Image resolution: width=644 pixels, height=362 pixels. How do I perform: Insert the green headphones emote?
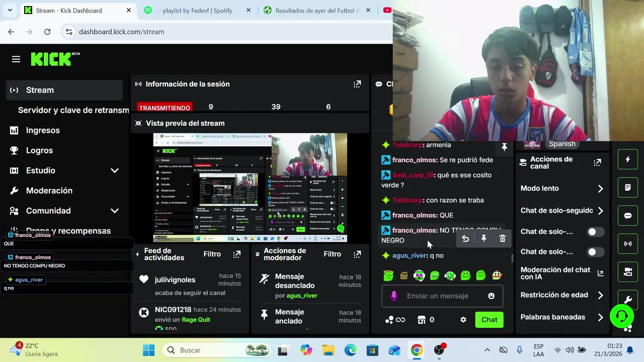pyautogui.click(x=450, y=275)
